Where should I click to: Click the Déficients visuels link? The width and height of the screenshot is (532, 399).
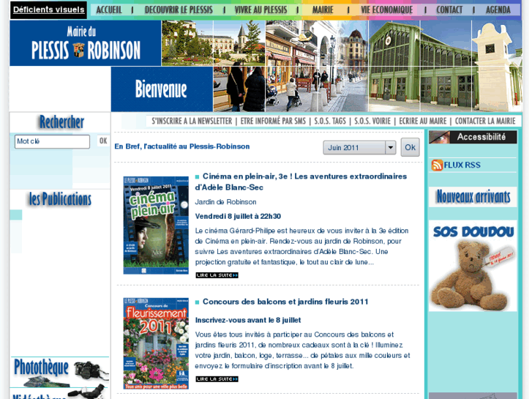[48, 10]
